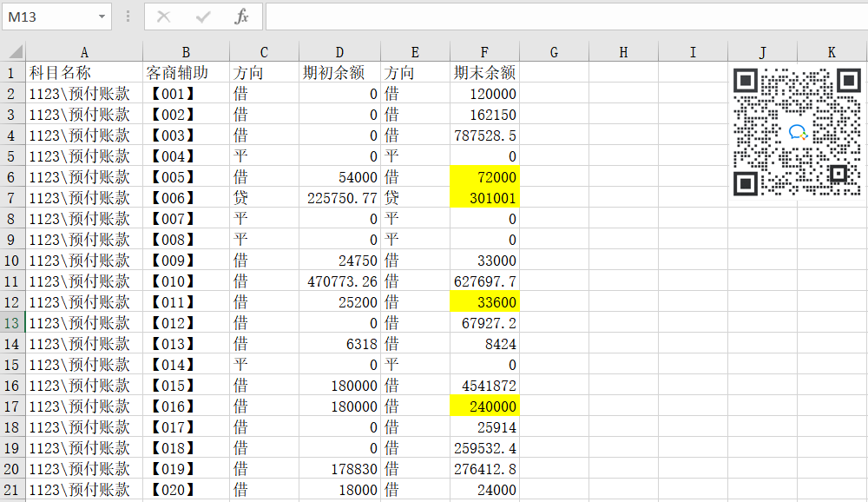Select column J header
This screenshot has height=502, width=868.
(762, 52)
